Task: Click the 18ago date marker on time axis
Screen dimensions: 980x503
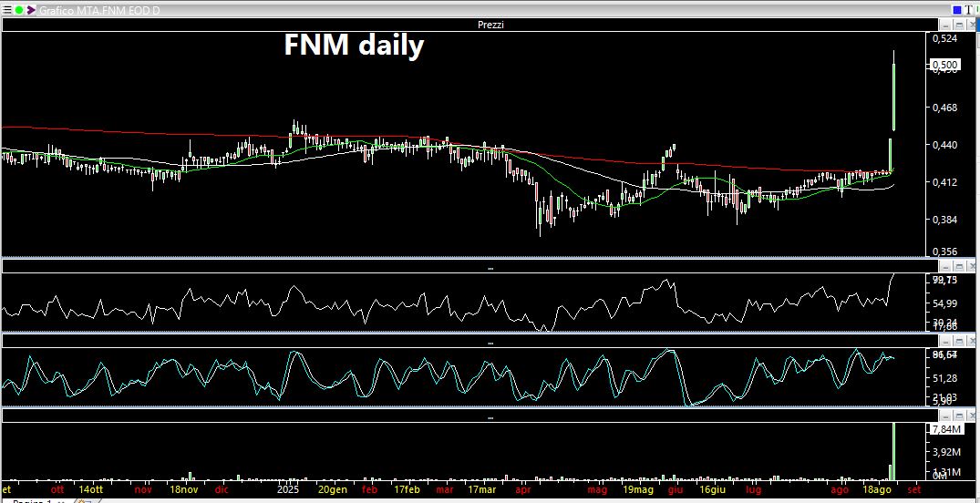Action: click(x=876, y=488)
